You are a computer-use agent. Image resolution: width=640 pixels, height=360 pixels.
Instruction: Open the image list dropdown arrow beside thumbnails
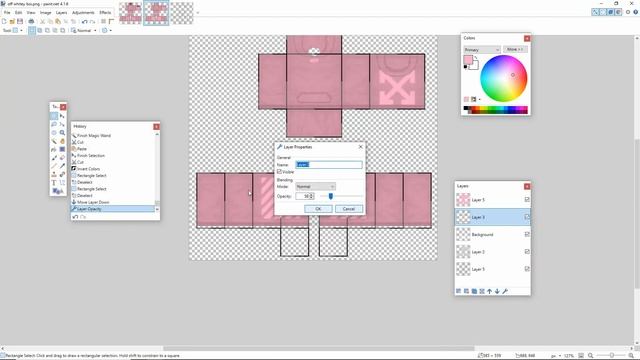pos(198,13)
